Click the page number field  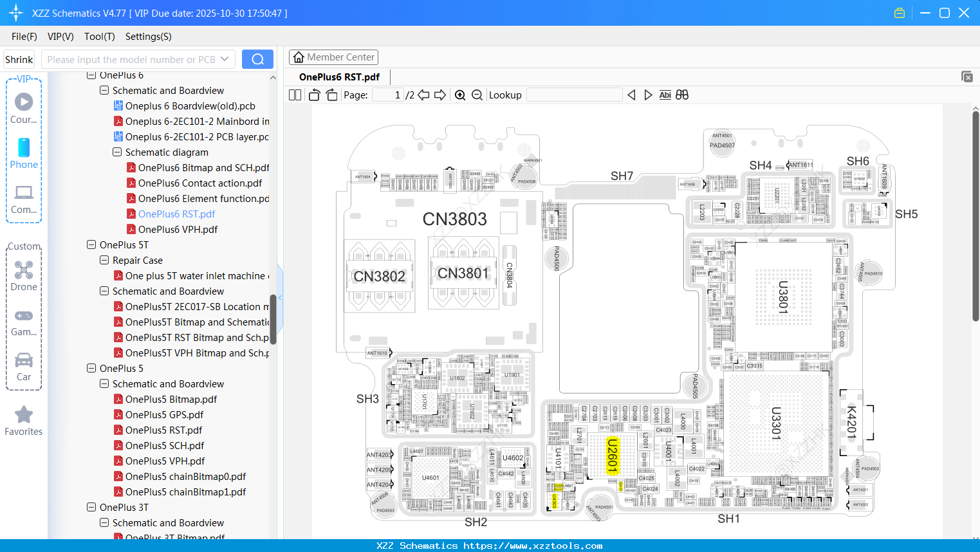389,95
